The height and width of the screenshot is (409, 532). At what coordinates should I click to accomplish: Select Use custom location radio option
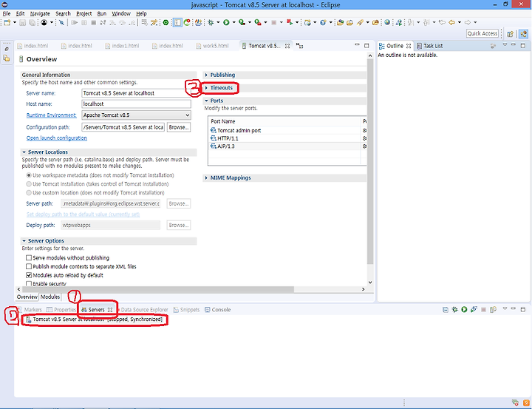click(x=29, y=192)
